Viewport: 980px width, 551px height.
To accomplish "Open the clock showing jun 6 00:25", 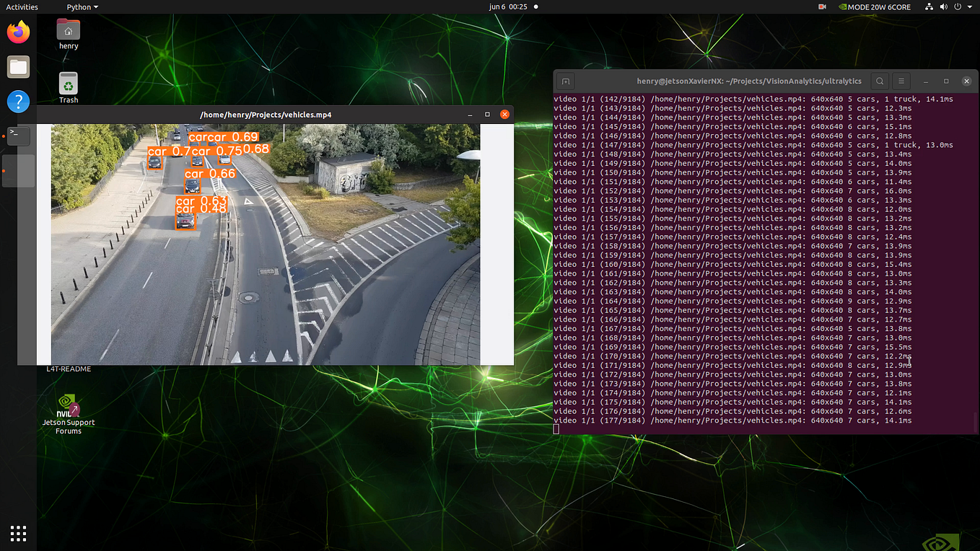I will (508, 6).
